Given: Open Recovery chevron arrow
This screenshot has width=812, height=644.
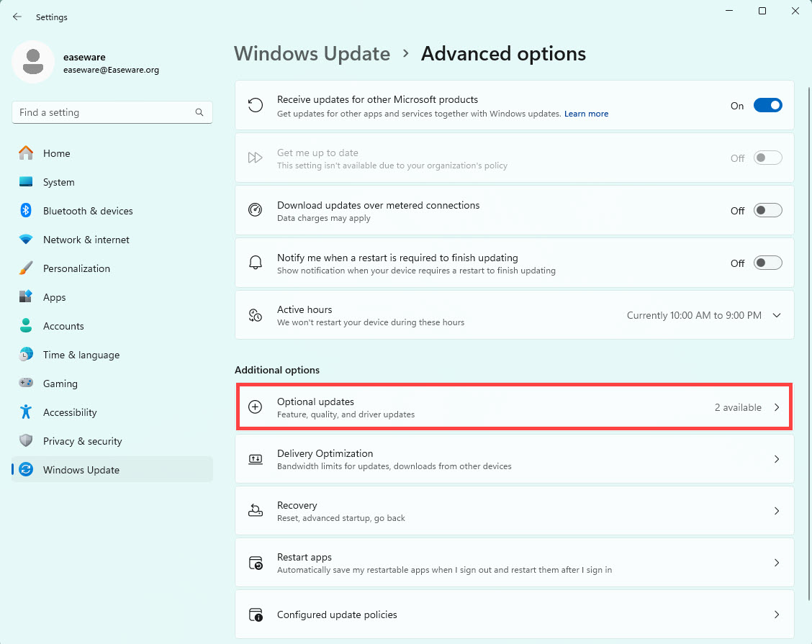Looking at the screenshot, I should point(777,511).
